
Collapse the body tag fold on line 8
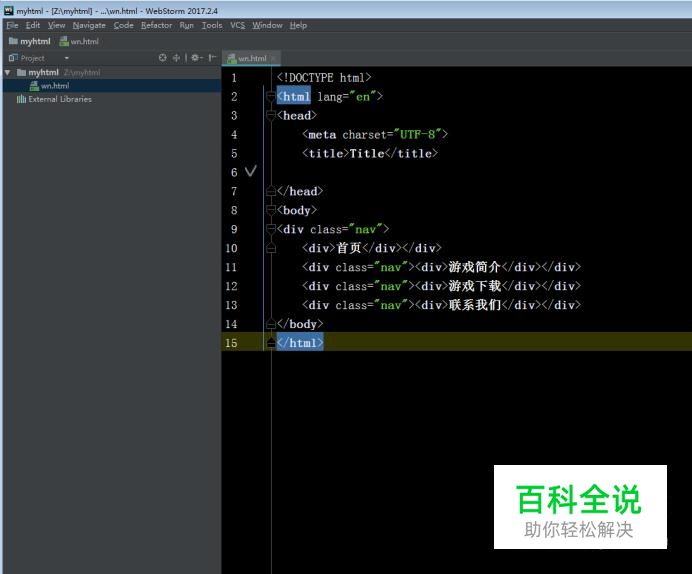pos(271,210)
